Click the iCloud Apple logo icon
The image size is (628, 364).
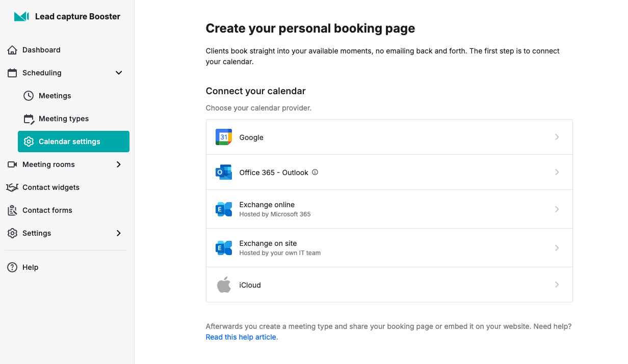(224, 285)
